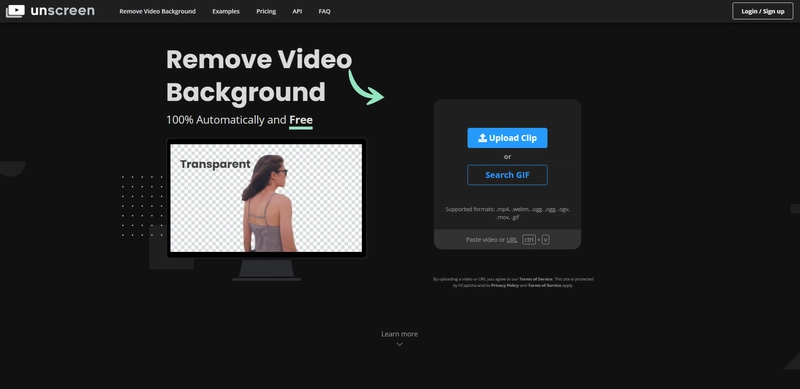Image resolution: width=800 pixels, height=389 pixels.
Task: Open the FAQ page
Action: pyautogui.click(x=324, y=11)
